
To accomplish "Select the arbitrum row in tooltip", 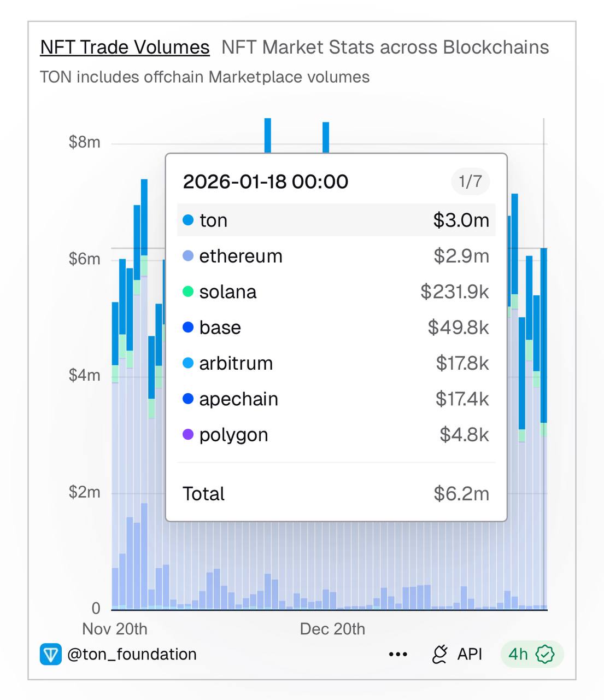I will [x=336, y=363].
